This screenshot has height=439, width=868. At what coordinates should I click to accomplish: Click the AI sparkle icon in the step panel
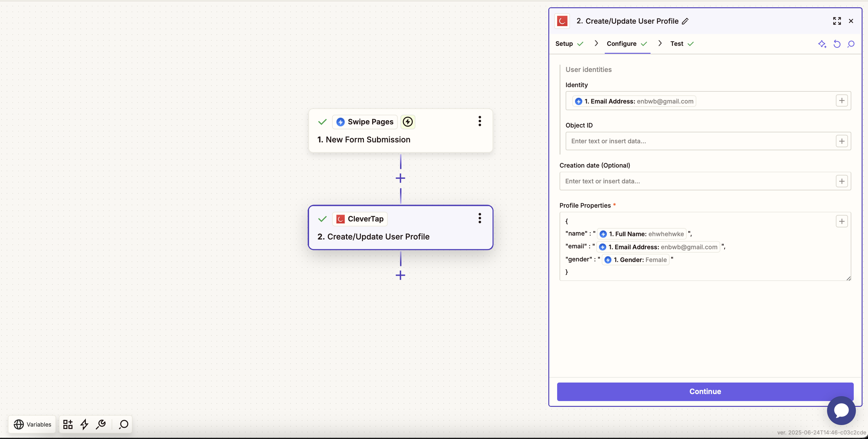(822, 44)
